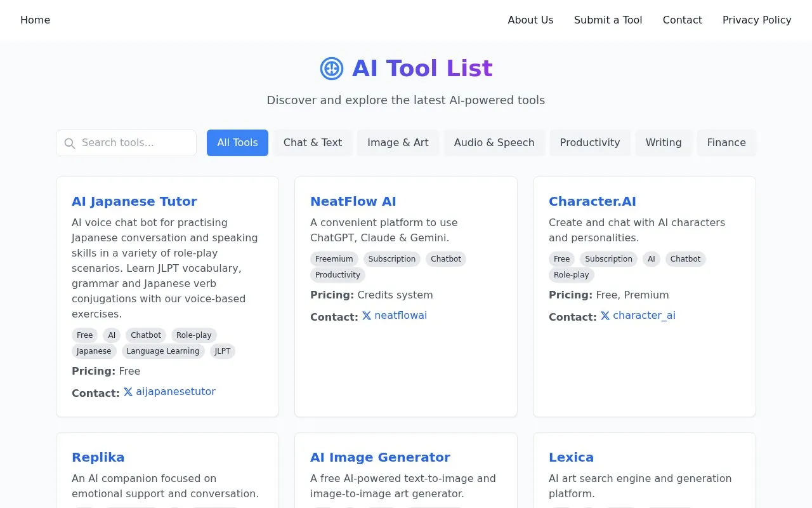Click the Language Learning tag
Image resolution: width=812 pixels, height=508 pixels.
pos(163,351)
